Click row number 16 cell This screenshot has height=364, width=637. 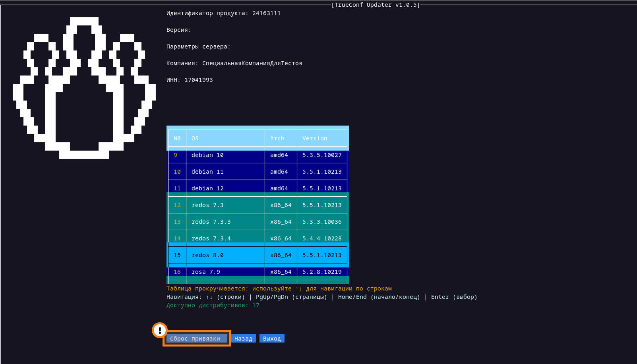(x=177, y=272)
